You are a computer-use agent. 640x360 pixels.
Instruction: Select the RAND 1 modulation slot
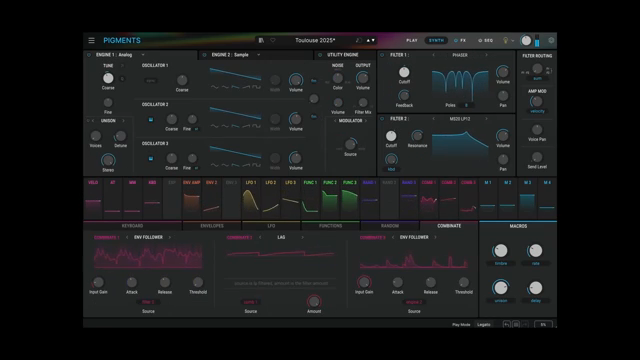coord(369,199)
